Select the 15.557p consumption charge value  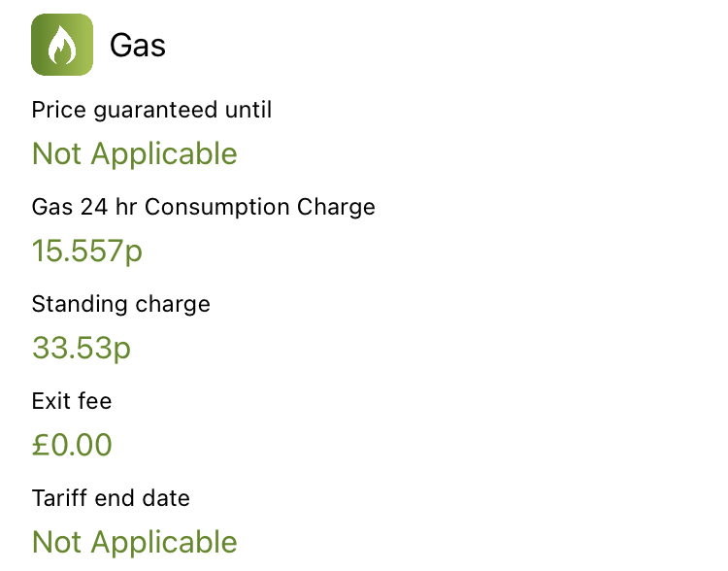point(87,251)
